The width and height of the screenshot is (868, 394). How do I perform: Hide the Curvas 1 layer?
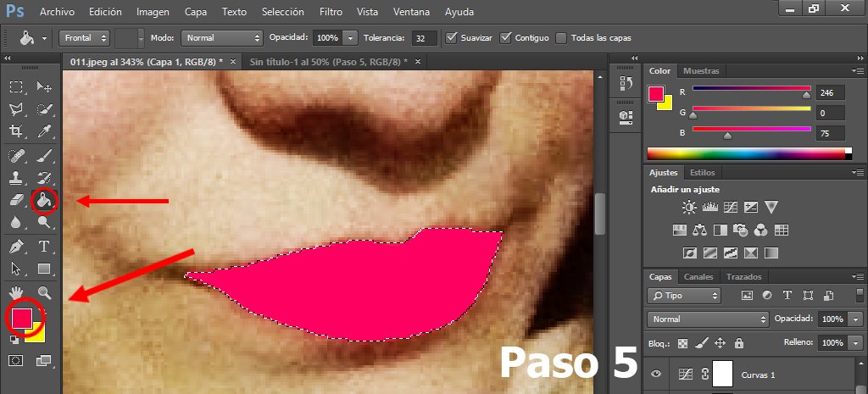657,375
